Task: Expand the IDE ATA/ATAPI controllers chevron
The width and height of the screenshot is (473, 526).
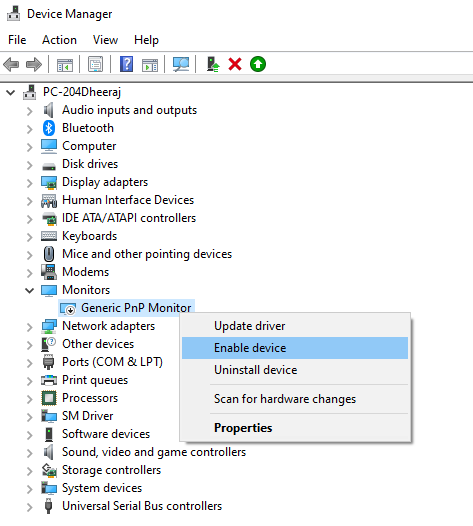Action: point(30,219)
